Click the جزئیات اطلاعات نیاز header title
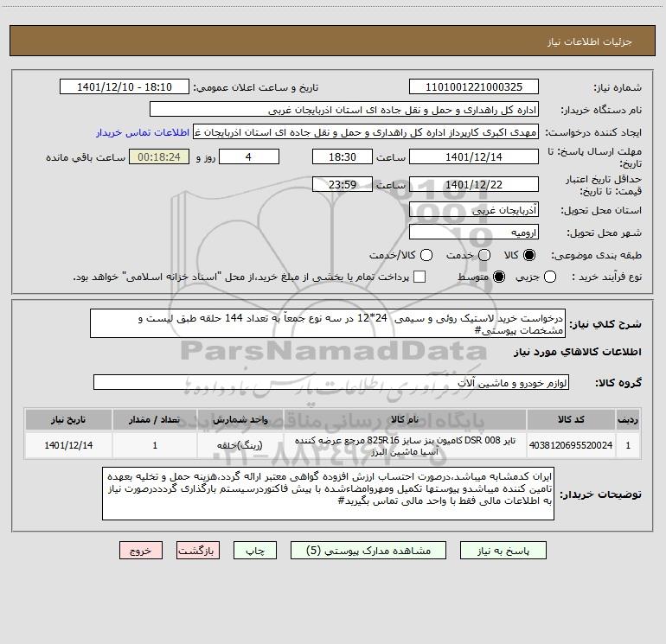Image resolution: width=666 pixels, height=644 pixels. 590,41
